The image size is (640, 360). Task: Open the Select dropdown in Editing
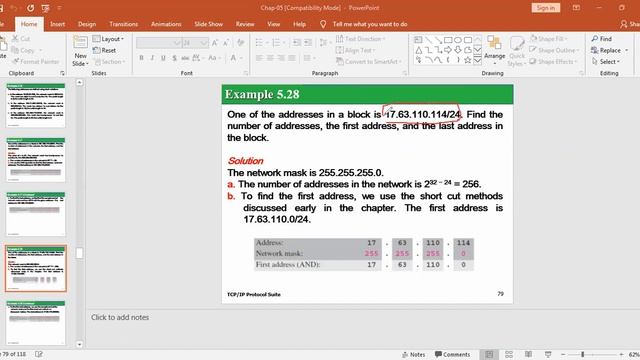(x=606, y=62)
